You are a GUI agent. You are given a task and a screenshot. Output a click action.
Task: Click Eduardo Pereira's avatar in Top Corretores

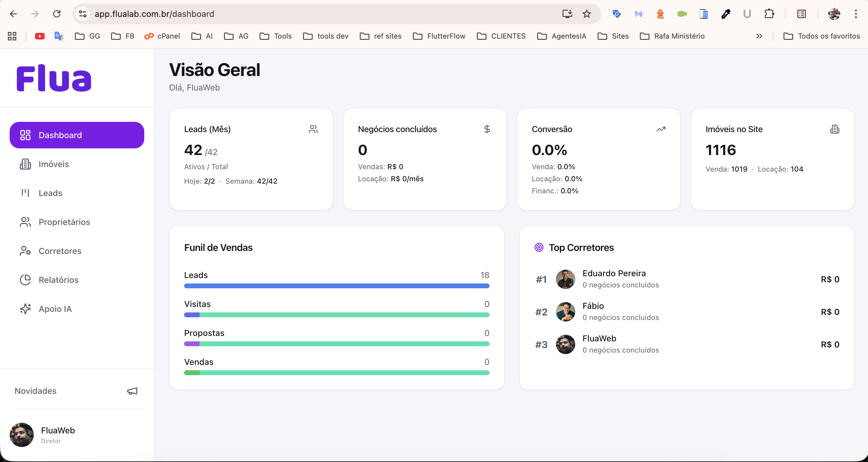(565, 279)
